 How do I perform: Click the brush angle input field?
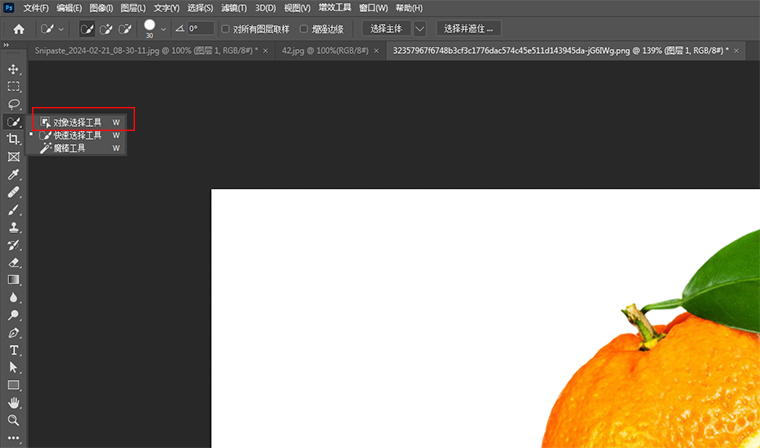click(200, 29)
